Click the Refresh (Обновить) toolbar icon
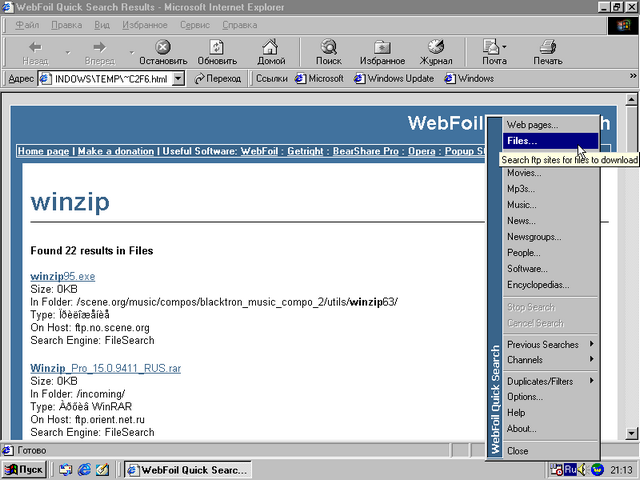The image size is (640, 480). [x=217, y=52]
